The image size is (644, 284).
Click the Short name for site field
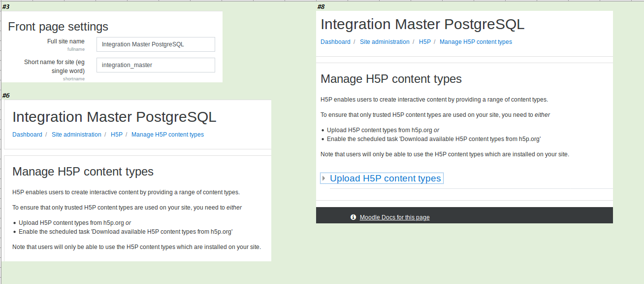pyautogui.click(x=156, y=65)
